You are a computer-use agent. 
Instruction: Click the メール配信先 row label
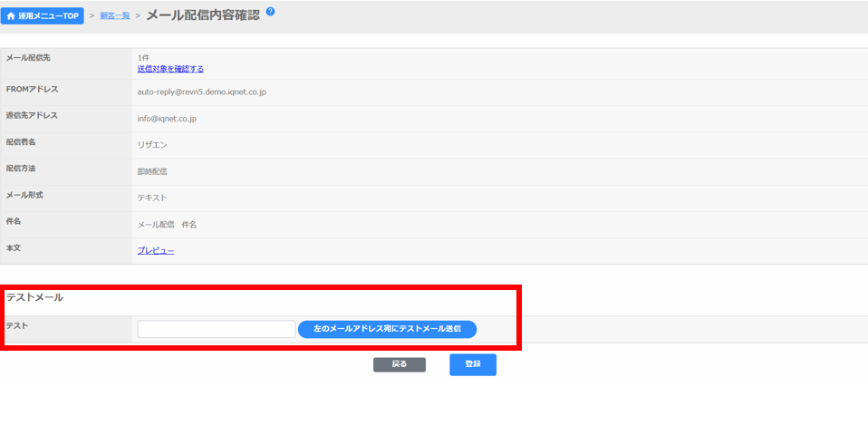[x=28, y=58]
